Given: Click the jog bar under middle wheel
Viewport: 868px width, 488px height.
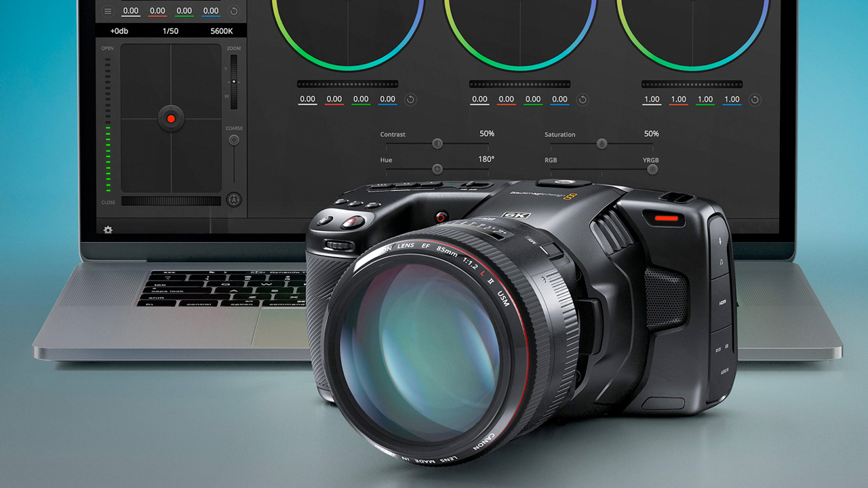Looking at the screenshot, I should (x=519, y=84).
